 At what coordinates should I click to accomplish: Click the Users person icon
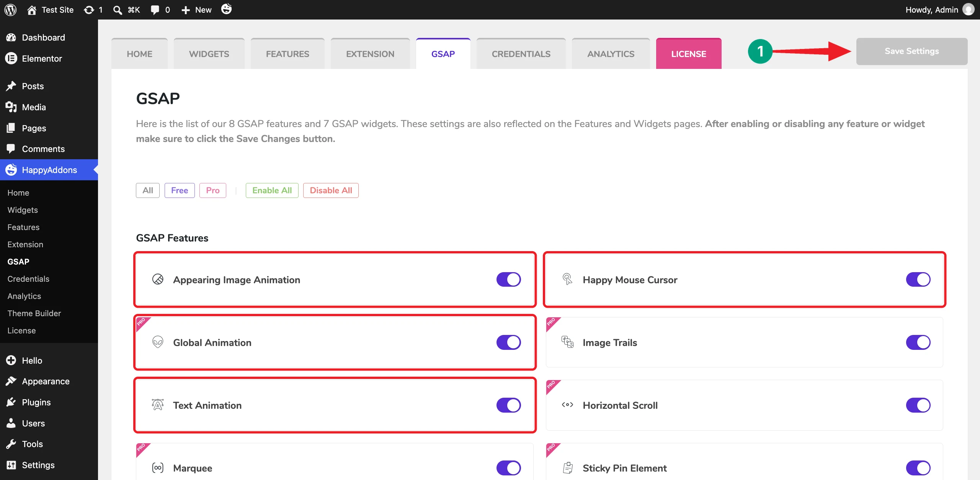[11, 423]
